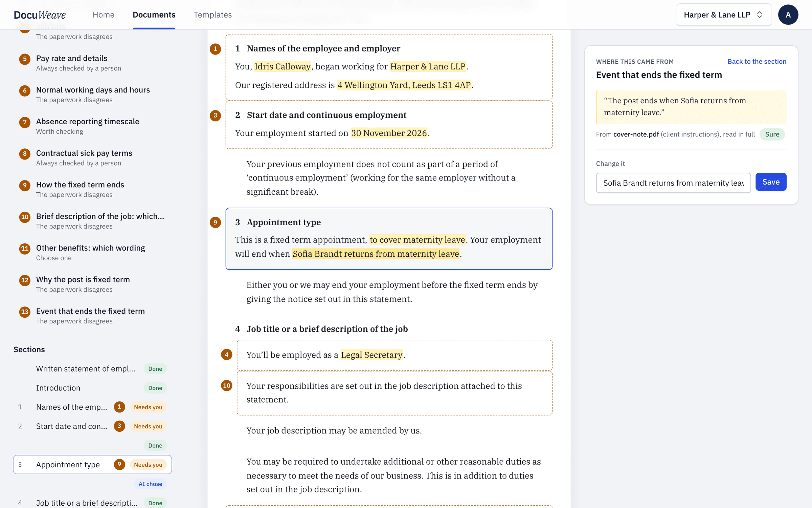
Task: Click marker badge 3 beside Start date section
Action: tap(215, 115)
